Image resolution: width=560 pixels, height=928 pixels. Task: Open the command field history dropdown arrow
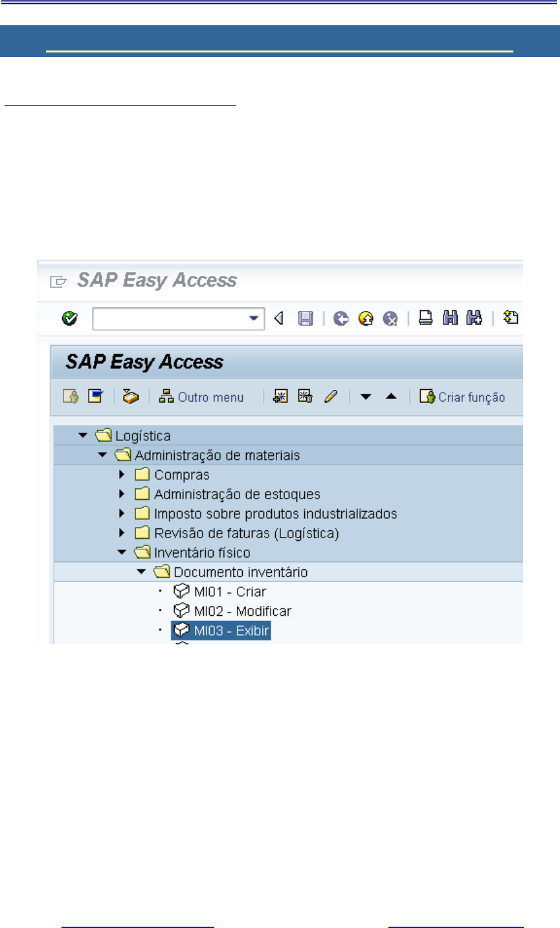click(x=255, y=319)
